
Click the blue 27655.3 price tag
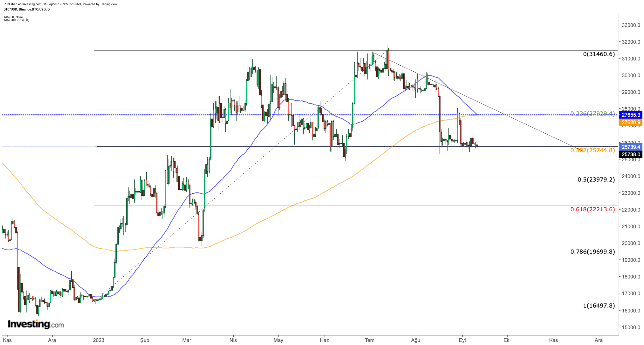click(x=630, y=115)
